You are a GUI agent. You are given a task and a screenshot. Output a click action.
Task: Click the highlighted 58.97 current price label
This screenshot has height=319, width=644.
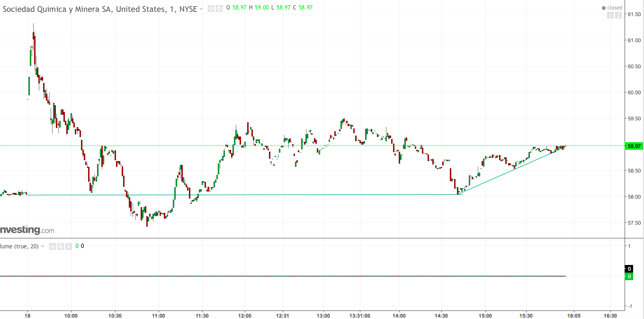coord(634,146)
